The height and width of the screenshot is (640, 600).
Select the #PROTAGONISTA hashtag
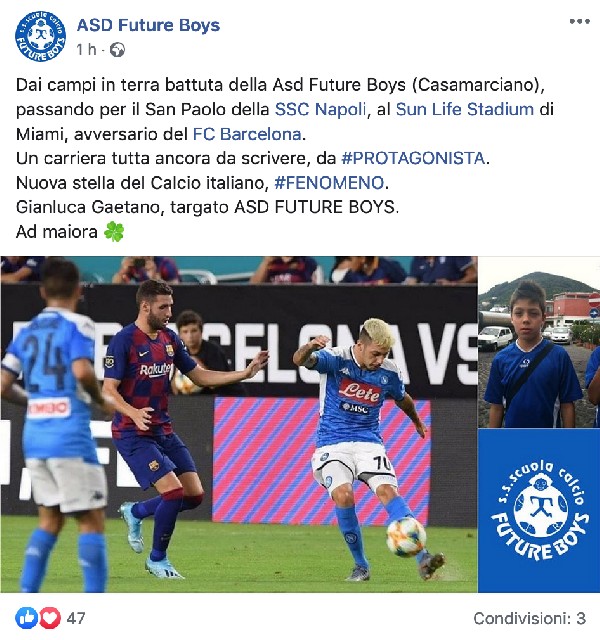pyautogui.click(x=413, y=158)
